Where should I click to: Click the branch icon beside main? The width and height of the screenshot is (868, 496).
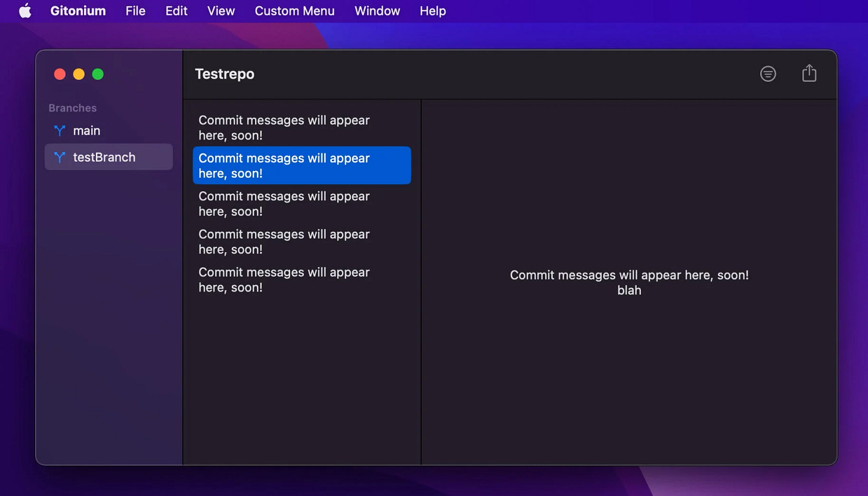tap(59, 131)
